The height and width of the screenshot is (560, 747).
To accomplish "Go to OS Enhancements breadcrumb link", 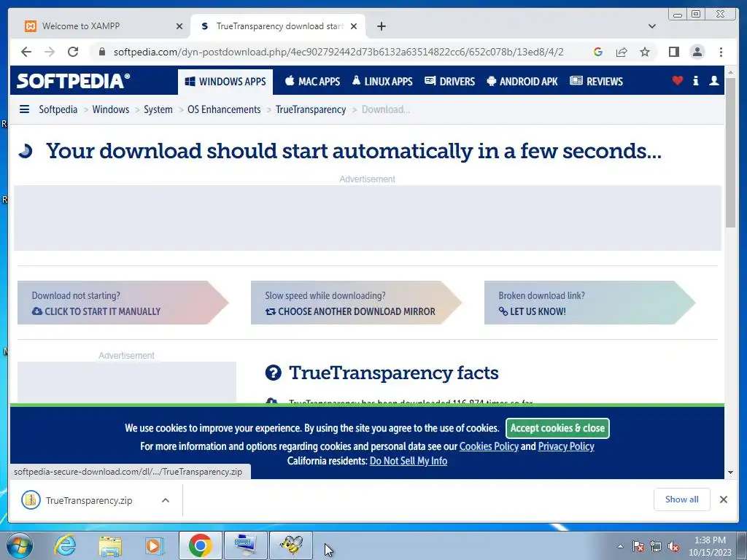I will coord(224,109).
